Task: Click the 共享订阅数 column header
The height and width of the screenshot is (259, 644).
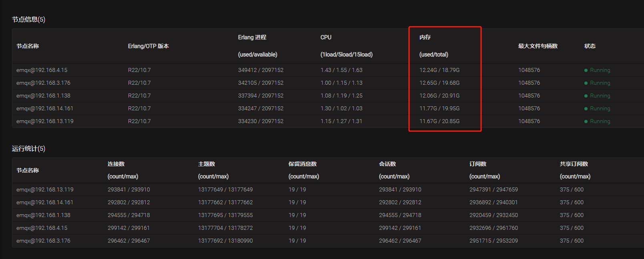Action: click(x=574, y=164)
